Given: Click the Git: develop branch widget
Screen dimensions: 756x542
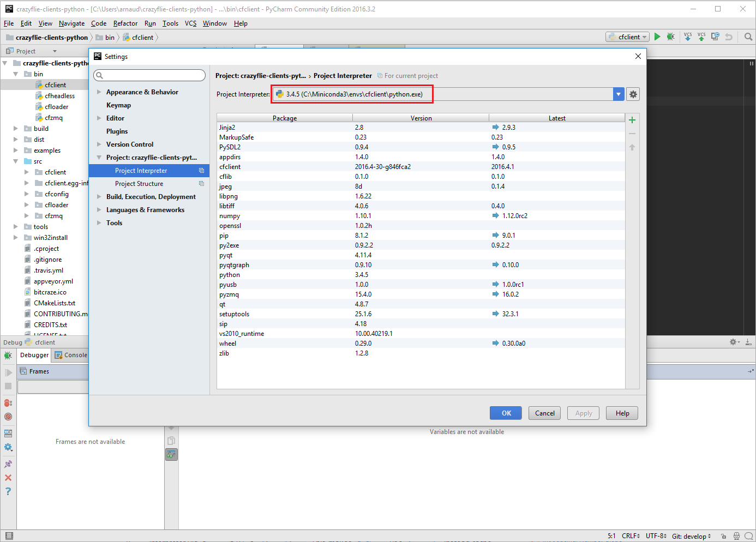Looking at the screenshot, I should 691,536.
